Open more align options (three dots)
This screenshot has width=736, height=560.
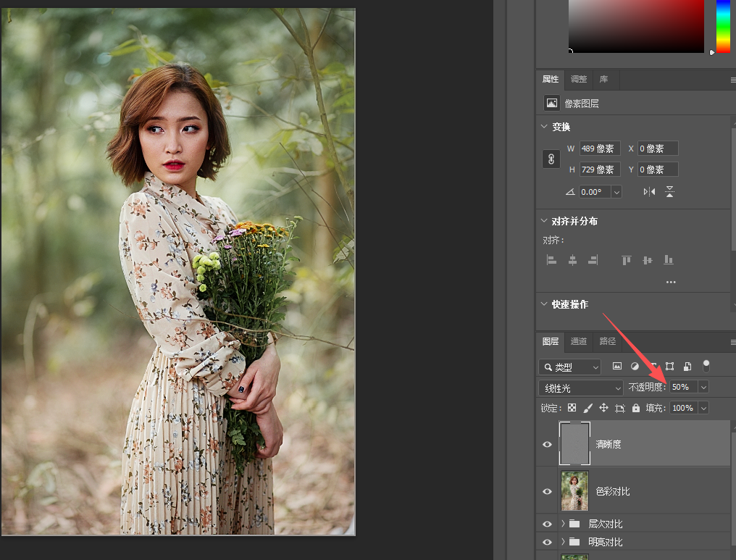pyautogui.click(x=671, y=282)
